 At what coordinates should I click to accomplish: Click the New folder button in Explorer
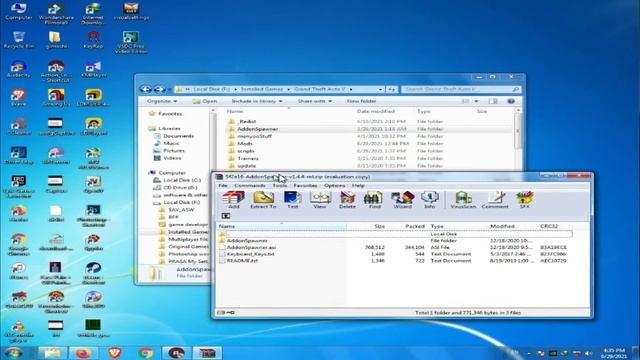pos(362,101)
